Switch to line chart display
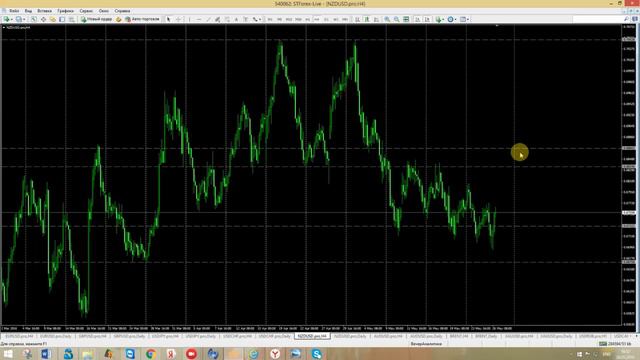This screenshot has height=360, width=640. click(x=376, y=19)
